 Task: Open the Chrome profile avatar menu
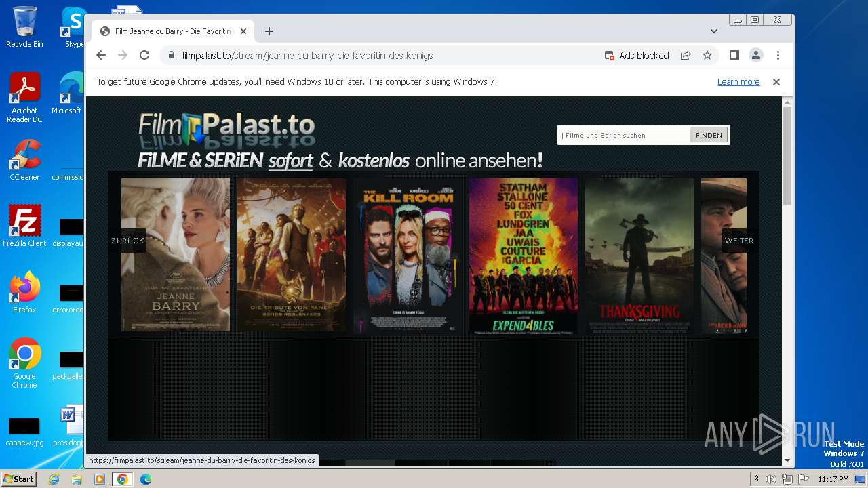pos(756,56)
